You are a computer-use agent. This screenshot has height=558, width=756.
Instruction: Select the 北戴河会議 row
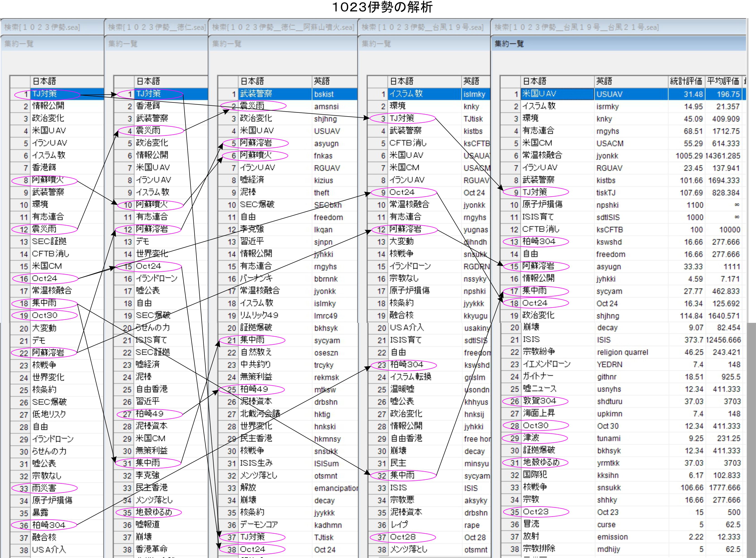coord(260,414)
